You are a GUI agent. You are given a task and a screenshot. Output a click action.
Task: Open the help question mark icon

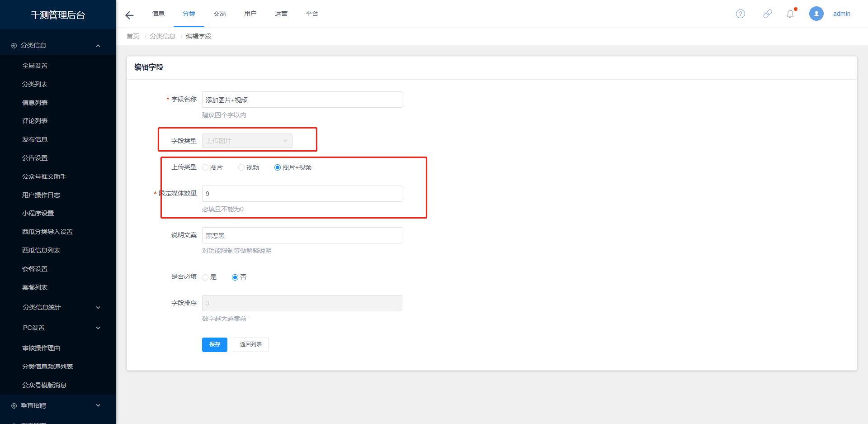(x=741, y=14)
